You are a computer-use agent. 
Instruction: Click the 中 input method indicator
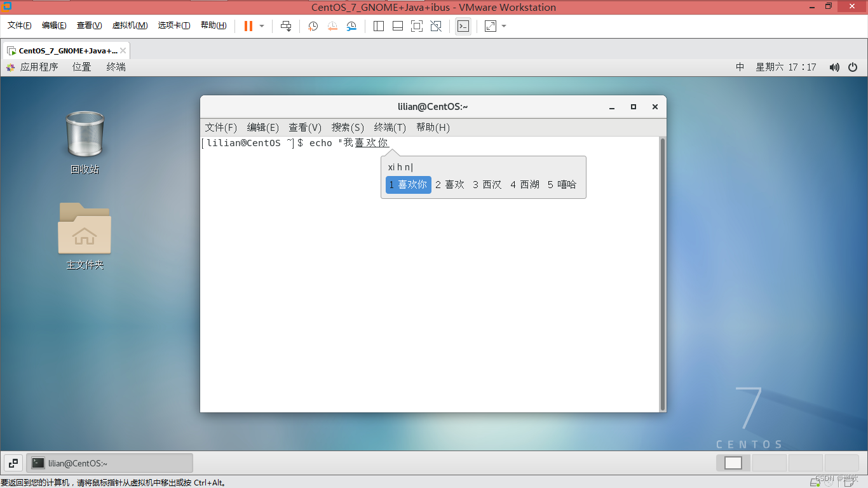point(740,67)
